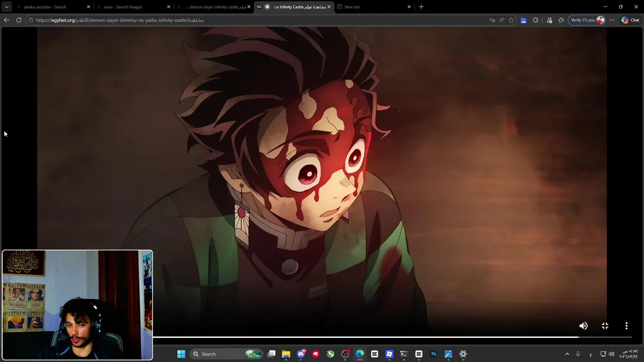
Task: Close the "New tab" tab
Action: [409, 7]
